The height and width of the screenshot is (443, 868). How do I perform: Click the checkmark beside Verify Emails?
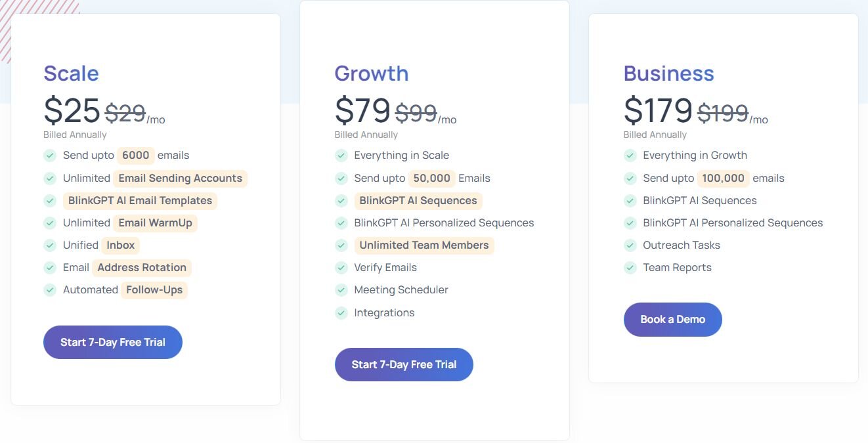pos(341,267)
